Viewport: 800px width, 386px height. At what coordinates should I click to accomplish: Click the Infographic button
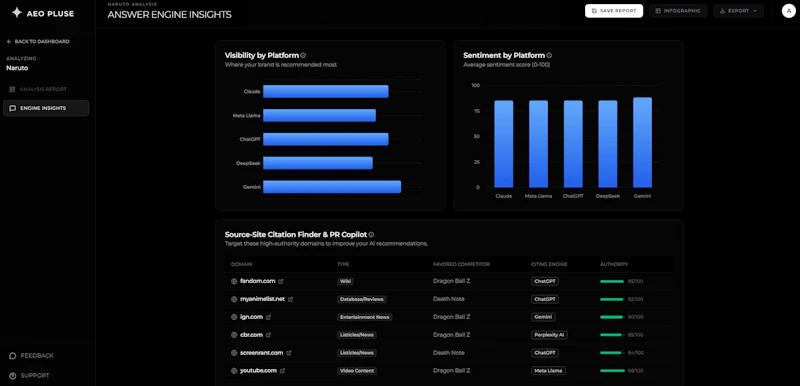pyautogui.click(x=678, y=11)
